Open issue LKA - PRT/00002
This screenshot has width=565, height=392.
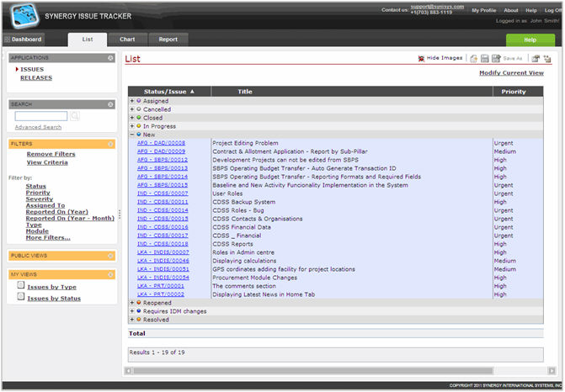pos(161,294)
